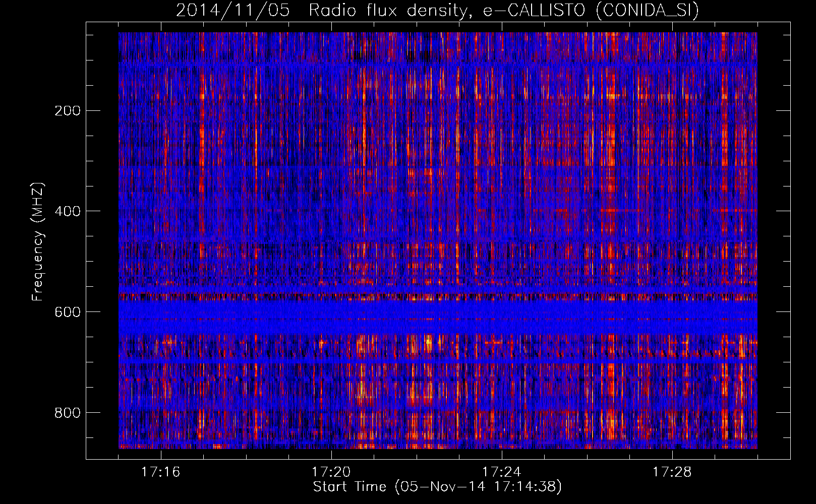Click the 17:20 time tick label
This screenshot has height=504, width=816.
pyautogui.click(x=331, y=472)
